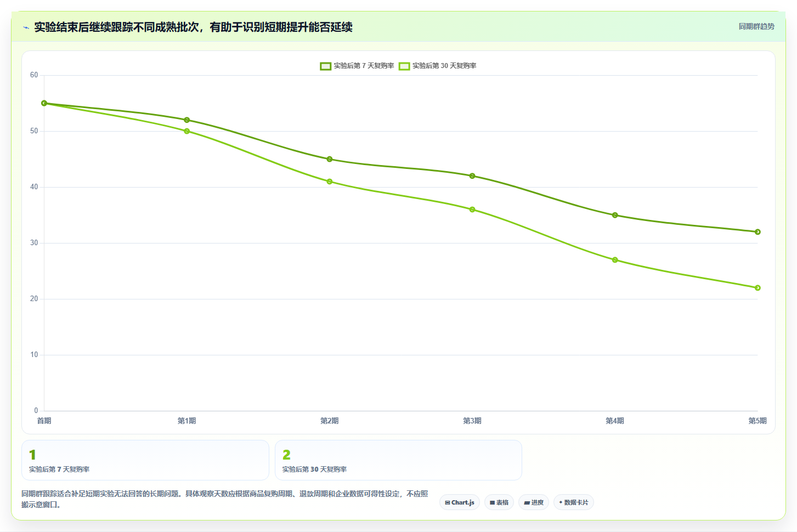Click the sparkle icon in the 数据卡片 tag

[x=561, y=502]
